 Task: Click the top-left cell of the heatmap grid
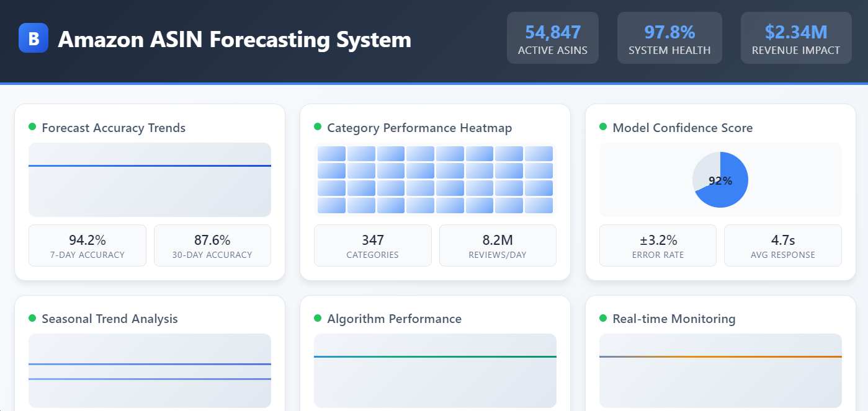coord(331,152)
